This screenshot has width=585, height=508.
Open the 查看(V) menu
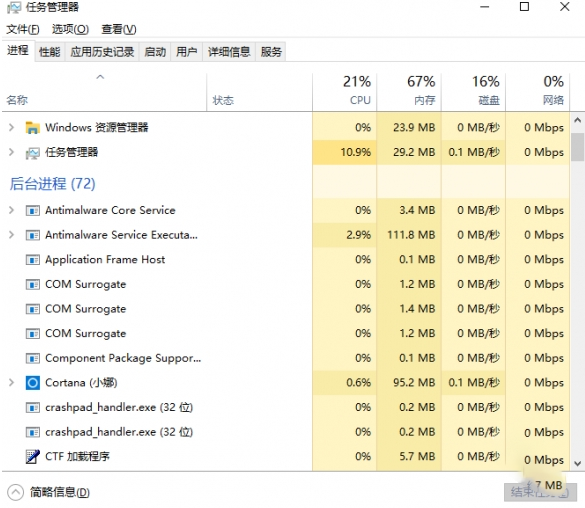(119, 29)
